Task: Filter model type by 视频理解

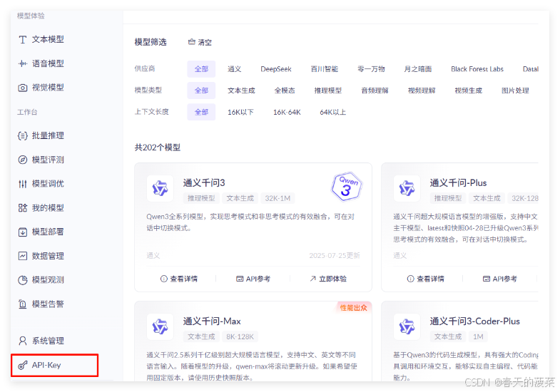Action: click(x=422, y=91)
